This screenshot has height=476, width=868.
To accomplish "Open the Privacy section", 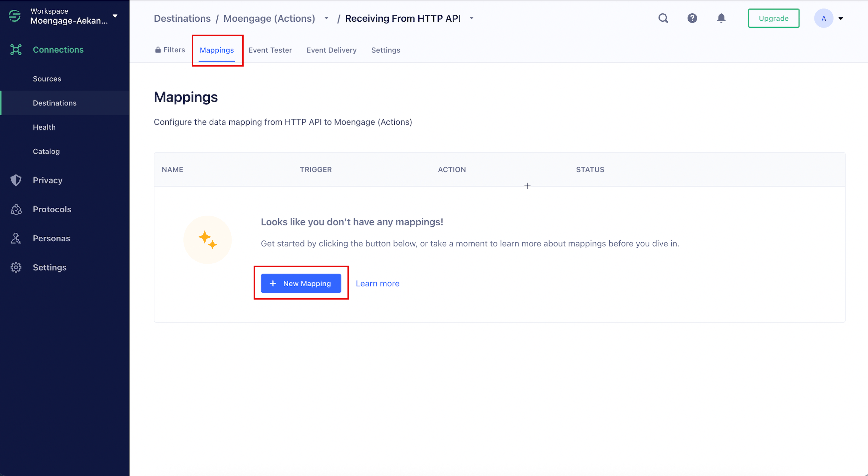I will coord(48,180).
